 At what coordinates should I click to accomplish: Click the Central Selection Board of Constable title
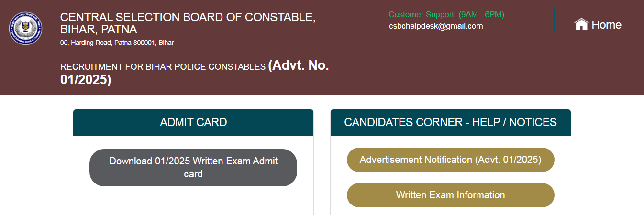(x=188, y=17)
